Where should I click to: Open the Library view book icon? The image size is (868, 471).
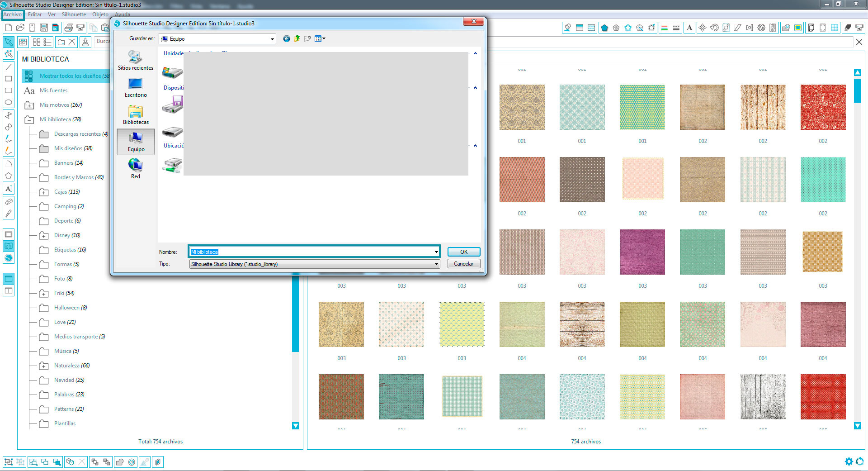point(9,246)
